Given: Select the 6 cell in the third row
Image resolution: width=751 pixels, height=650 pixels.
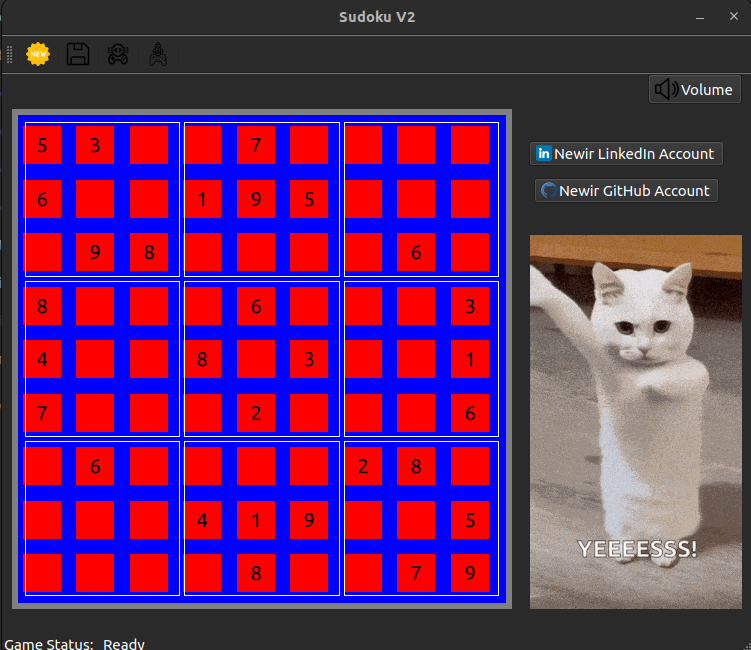Looking at the screenshot, I should click(416, 252).
